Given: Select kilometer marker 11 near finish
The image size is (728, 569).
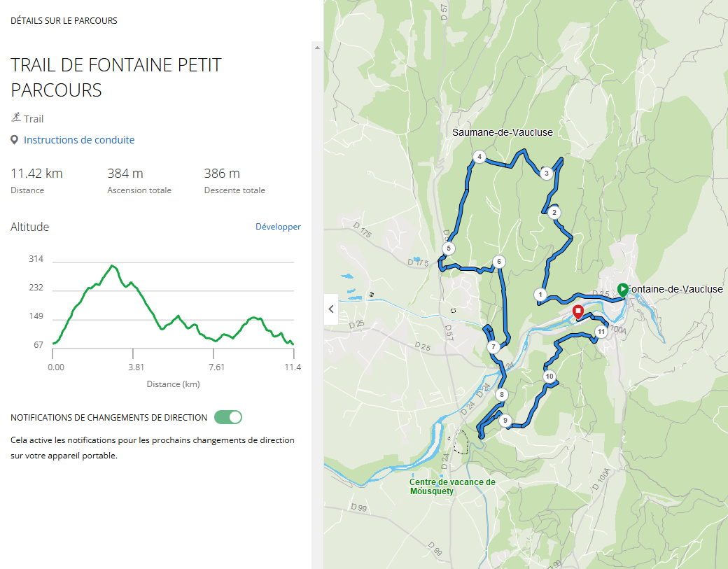Looking at the screenshot, I should (601, 331).
